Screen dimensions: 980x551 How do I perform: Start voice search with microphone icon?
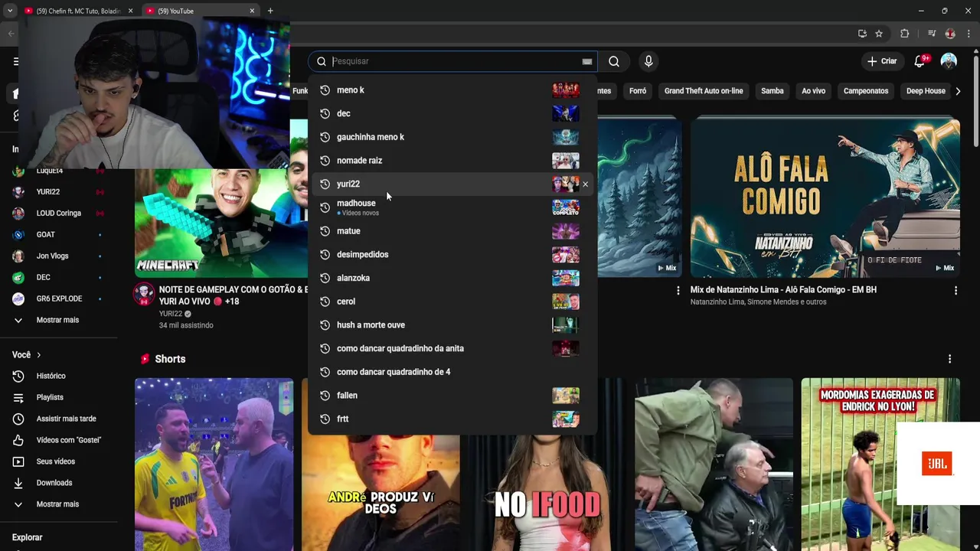point(648,61)
